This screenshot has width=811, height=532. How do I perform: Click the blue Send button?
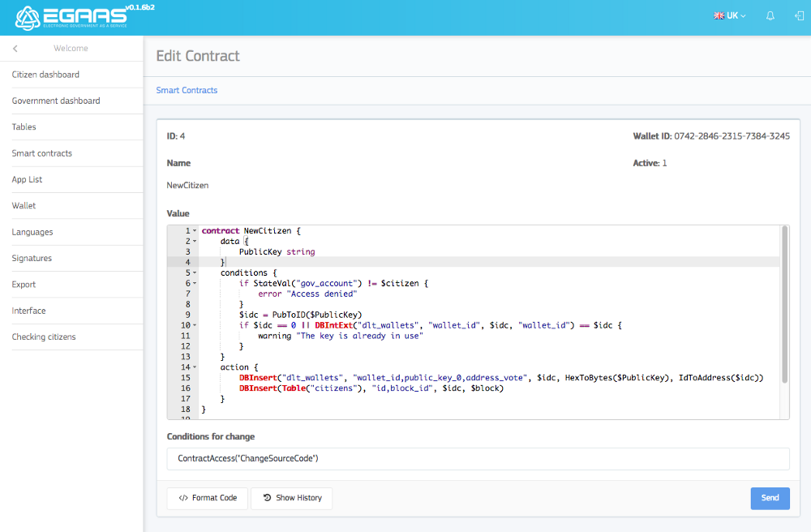coord(770,498)
